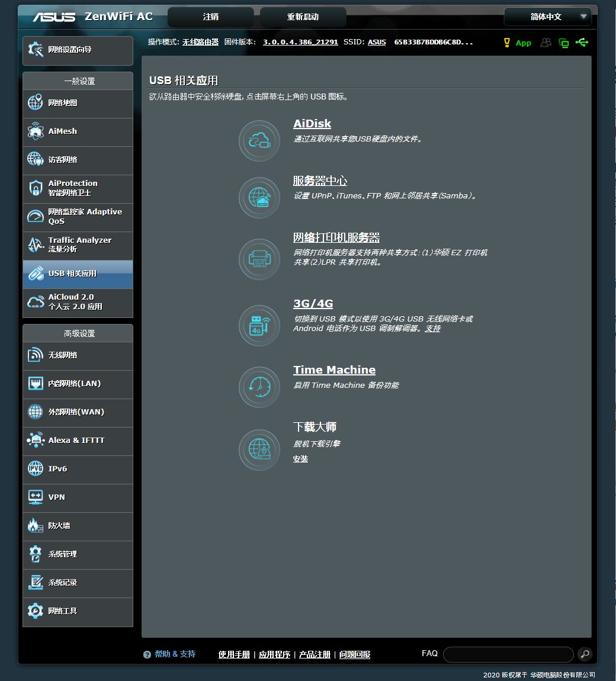Click the 注销 logout button
Image resolution: width=616 pixels, height=681 pixels.
click(211, 17)
